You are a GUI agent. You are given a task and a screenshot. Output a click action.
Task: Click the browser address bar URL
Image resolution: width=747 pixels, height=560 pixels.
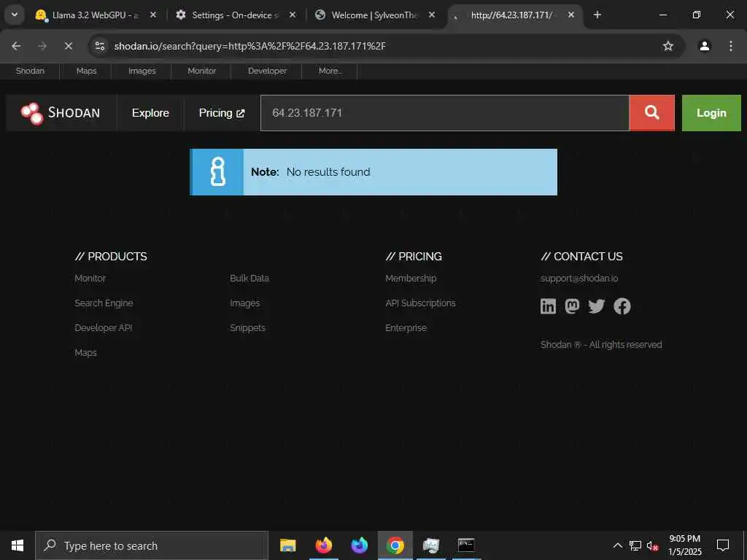click(249, 46)
